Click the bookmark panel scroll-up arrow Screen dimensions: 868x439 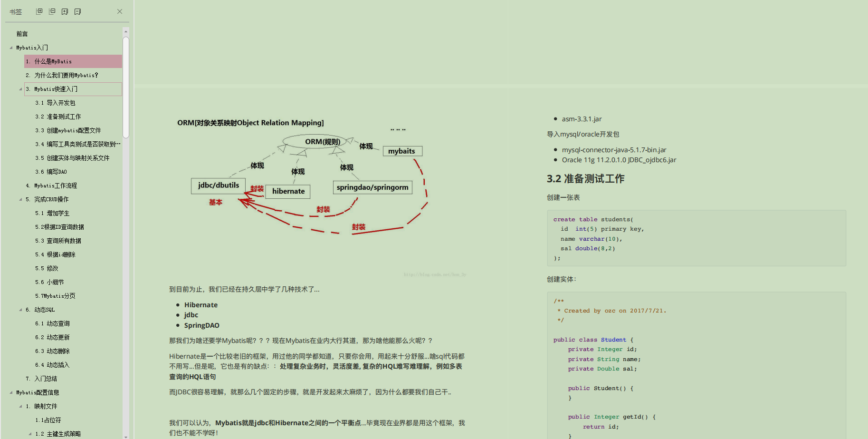click(126, 32)
